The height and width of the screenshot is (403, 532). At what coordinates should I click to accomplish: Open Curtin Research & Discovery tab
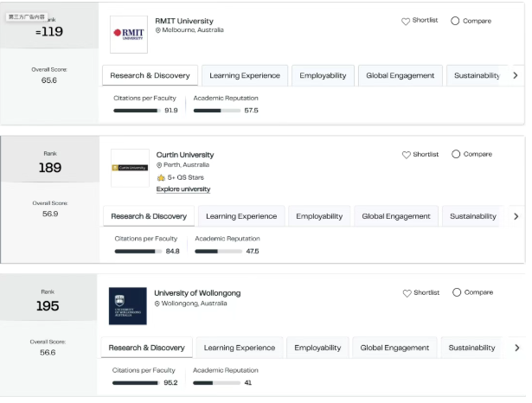point(149,216)
